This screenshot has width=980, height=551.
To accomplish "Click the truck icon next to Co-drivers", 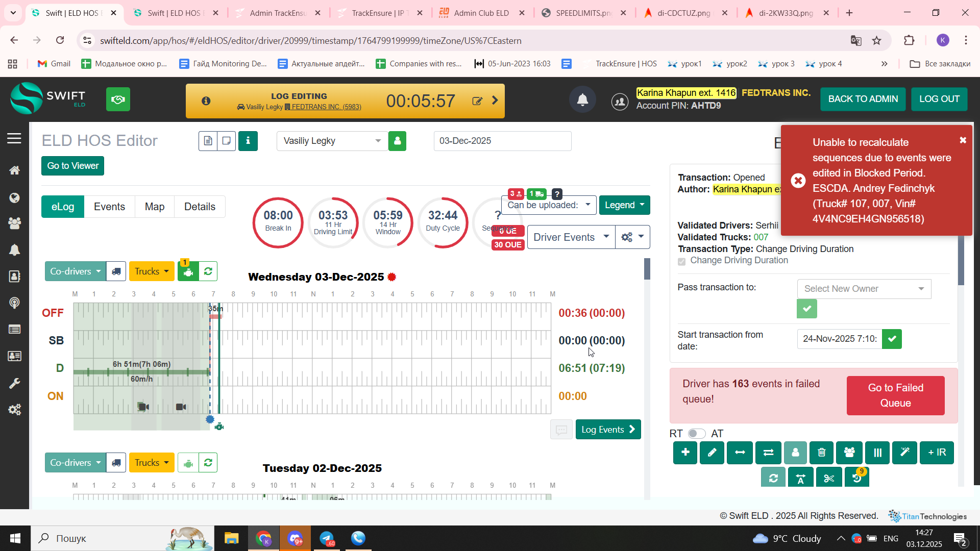I will point(116,271).
